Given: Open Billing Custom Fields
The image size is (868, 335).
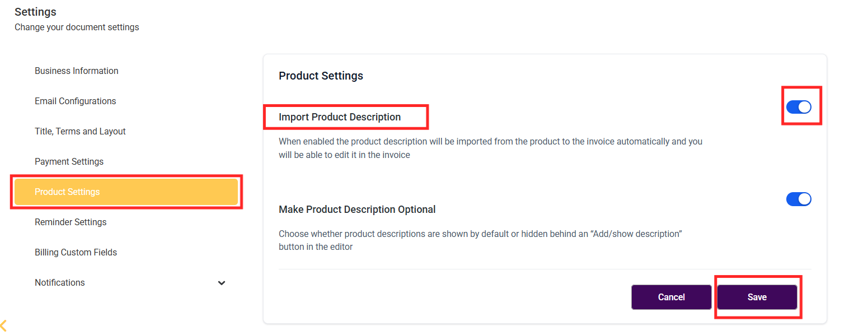Looking at the screenshot, I should [x=76, y=253].
